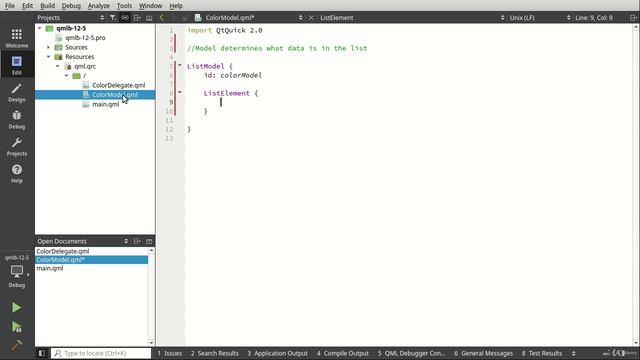Open the Help mode
The image size is (640, 360).
coord(17,173)
